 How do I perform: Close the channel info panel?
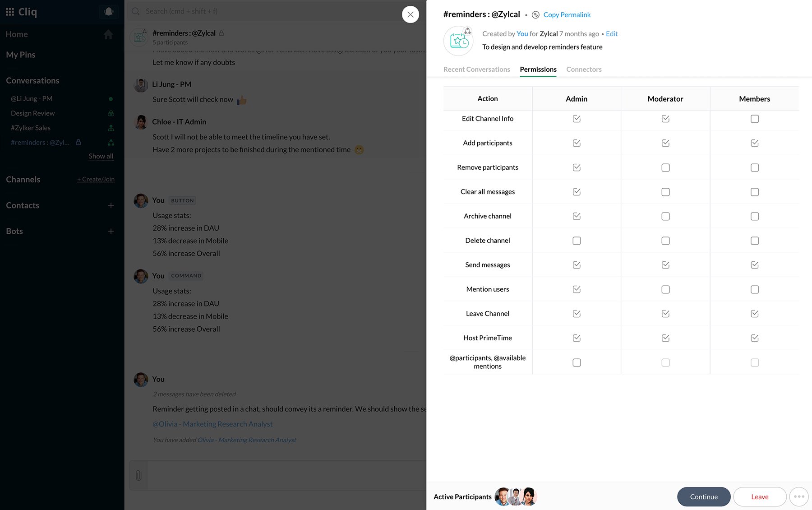411,14
